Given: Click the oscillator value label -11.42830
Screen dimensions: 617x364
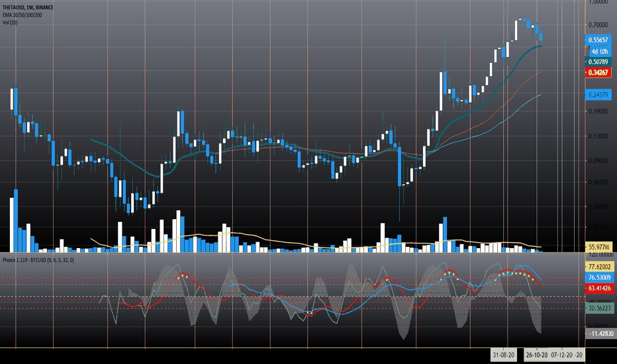Looking at the screenshot, I should pyautogui.click(x=600, y=334).
